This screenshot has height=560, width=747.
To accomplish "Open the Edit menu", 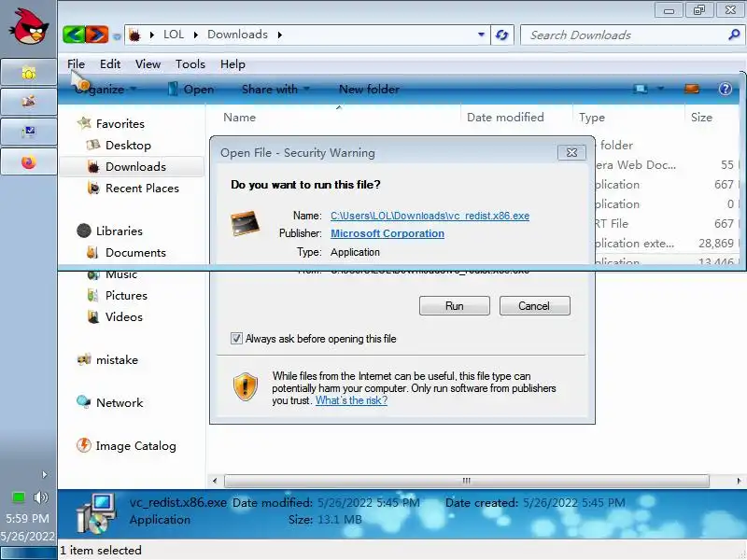I will click(110, 63).
